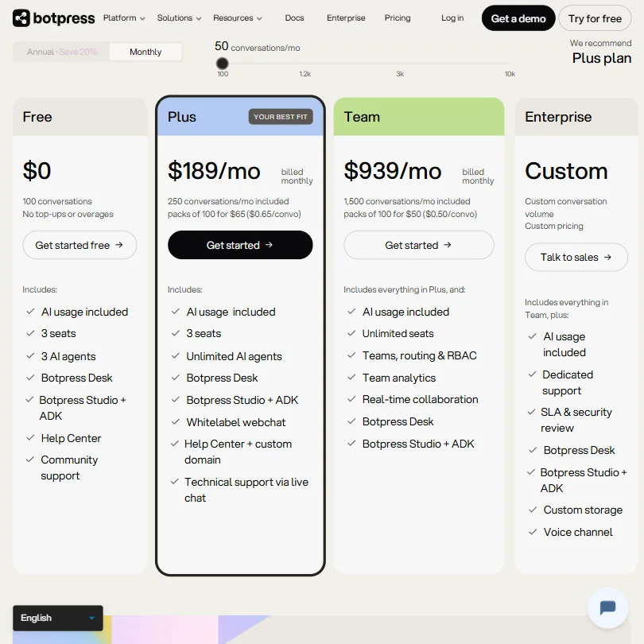Open the Enterprise nav link
The width and height of the screenshot is (644, 644).
point(346,18)
